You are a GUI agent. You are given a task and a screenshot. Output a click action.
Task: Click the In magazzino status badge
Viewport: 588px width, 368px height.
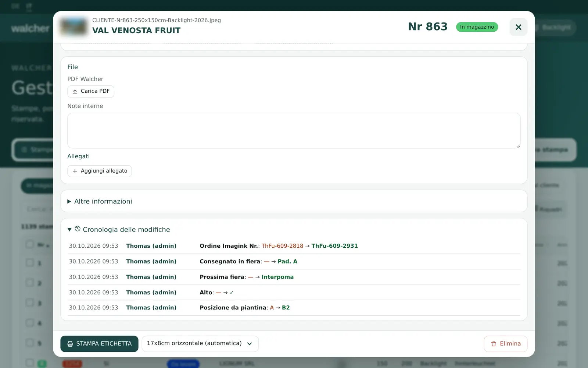point(477,27)
